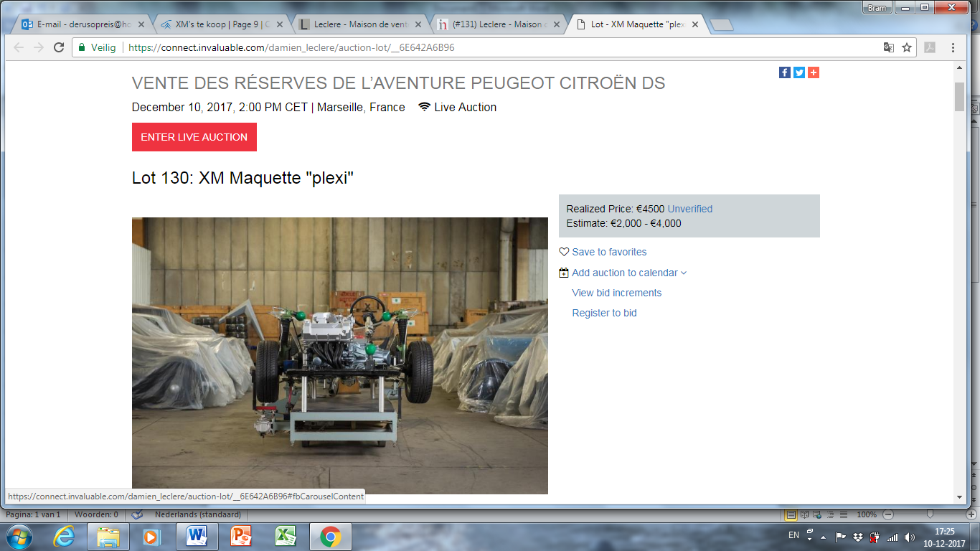
Task: Click the Word 100% zoom level
Action: (x=867, y=514)
